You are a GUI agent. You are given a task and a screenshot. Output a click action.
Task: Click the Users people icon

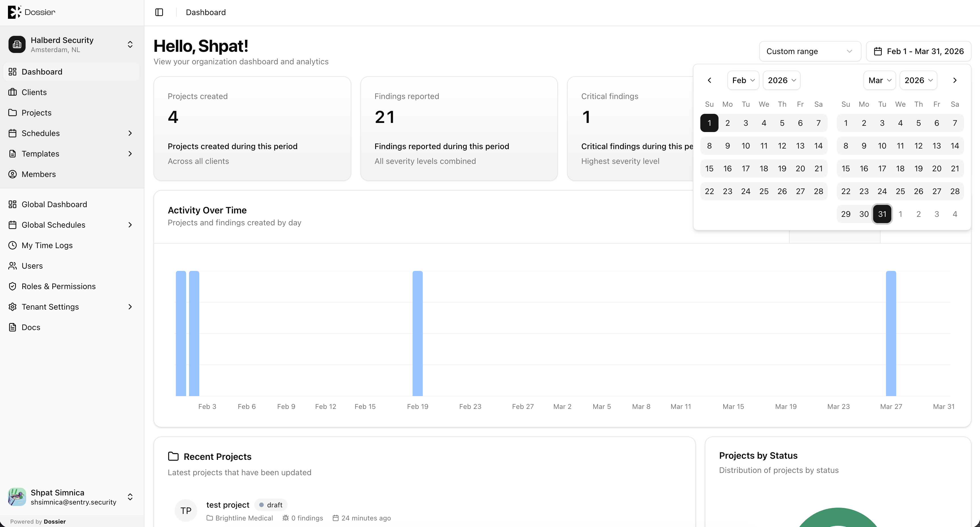click(x=13, y=266)
